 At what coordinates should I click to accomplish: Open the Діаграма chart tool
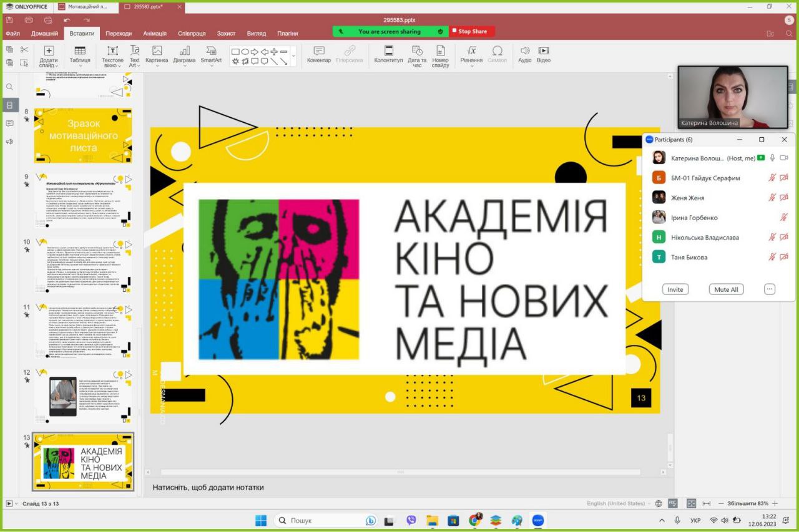coord(184,56)
